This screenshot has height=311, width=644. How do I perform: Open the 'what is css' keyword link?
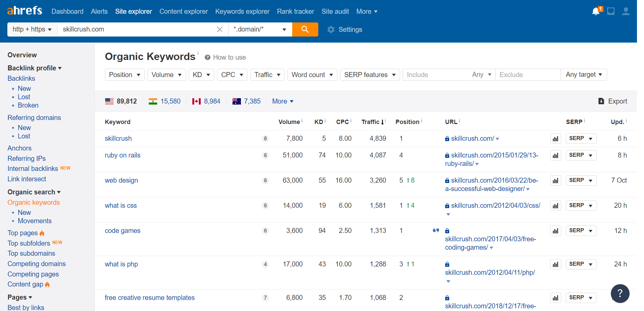[121, 205]
